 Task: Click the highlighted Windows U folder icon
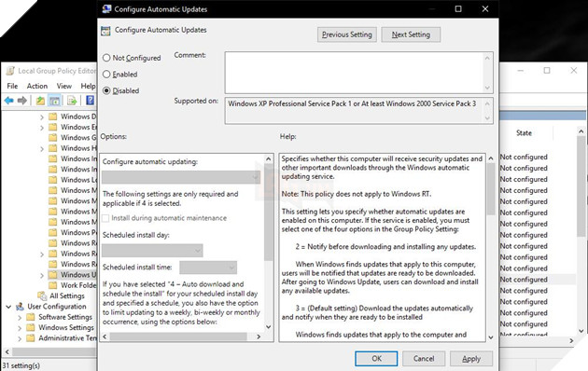click(53, 275)
